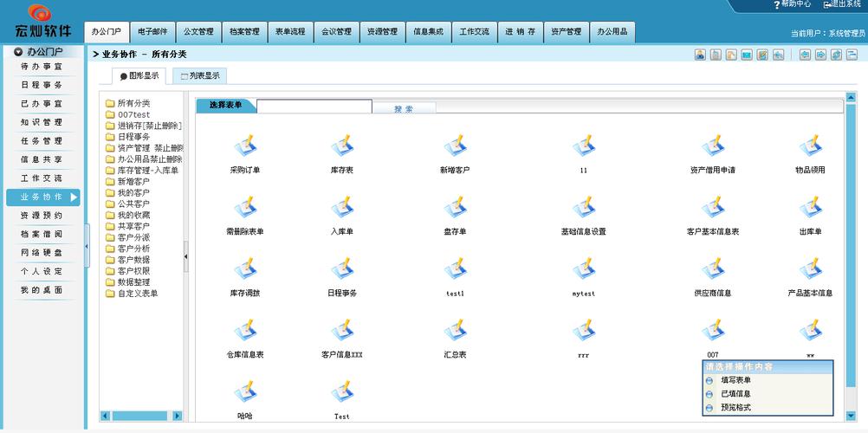This screenshot has width=868, height=433.
Task: Select the 自定义表单 folder
Action: [138, 294]
